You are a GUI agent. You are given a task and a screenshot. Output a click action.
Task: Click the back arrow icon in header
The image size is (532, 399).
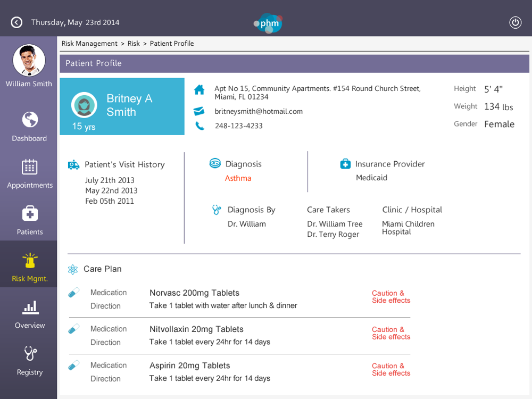pos(16,22)
